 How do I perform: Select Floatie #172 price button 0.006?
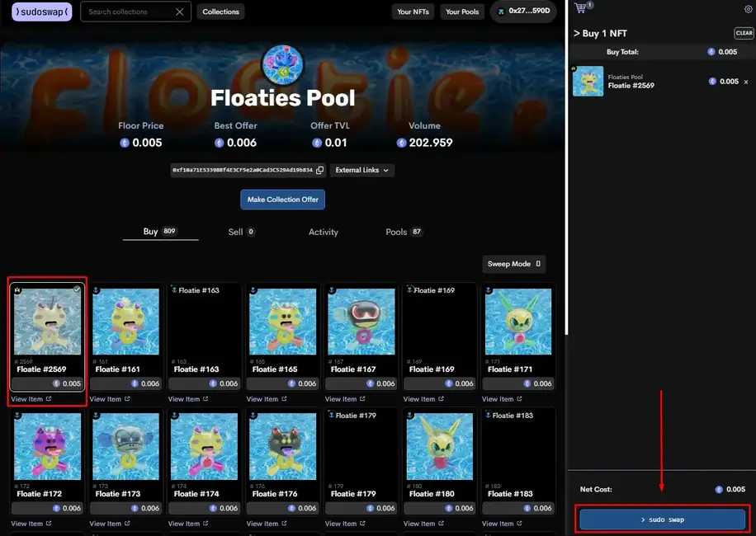tap(47, 508)
